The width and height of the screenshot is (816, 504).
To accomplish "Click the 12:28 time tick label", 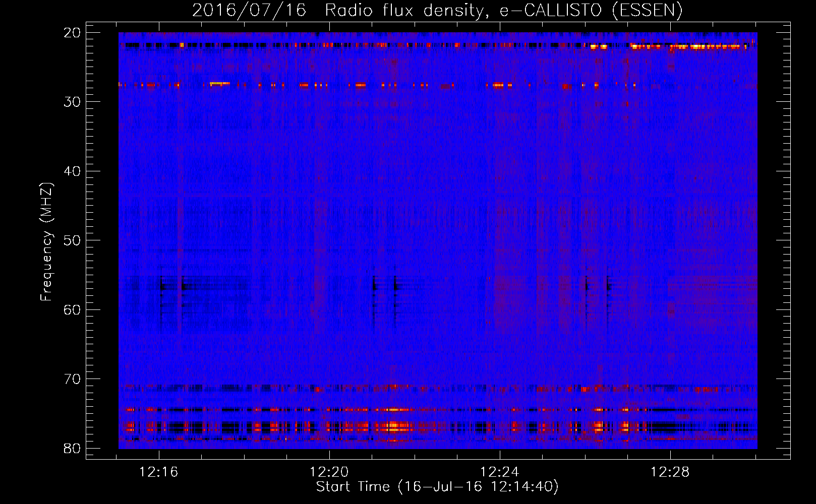I will (670, 472).
